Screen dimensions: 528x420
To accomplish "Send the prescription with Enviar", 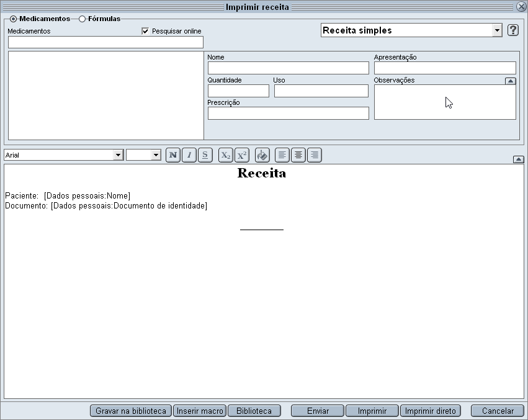I will (318, 411).
